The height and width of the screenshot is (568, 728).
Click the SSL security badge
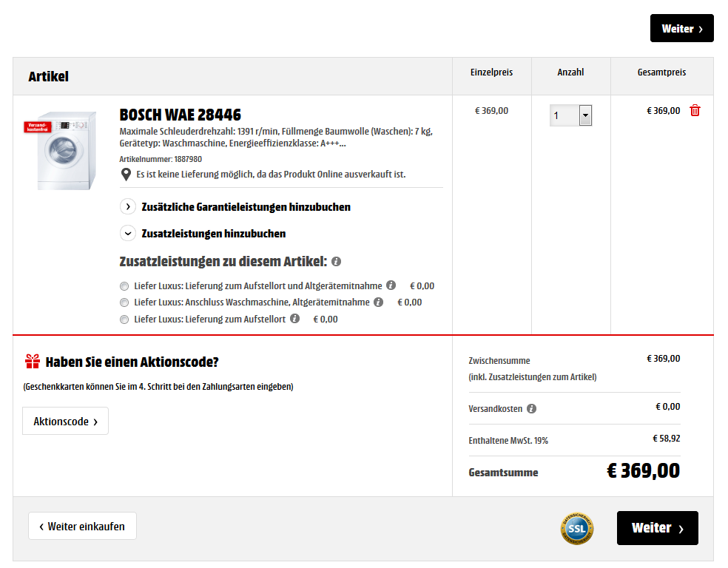(576, 529)
